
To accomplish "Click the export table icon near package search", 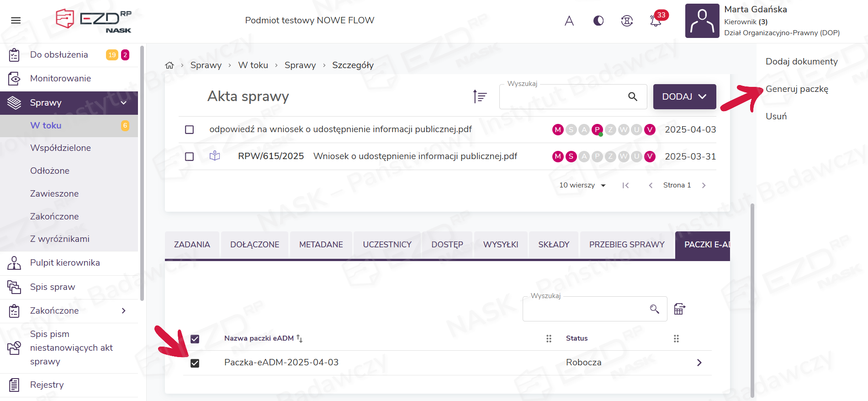I will [679, 309].
